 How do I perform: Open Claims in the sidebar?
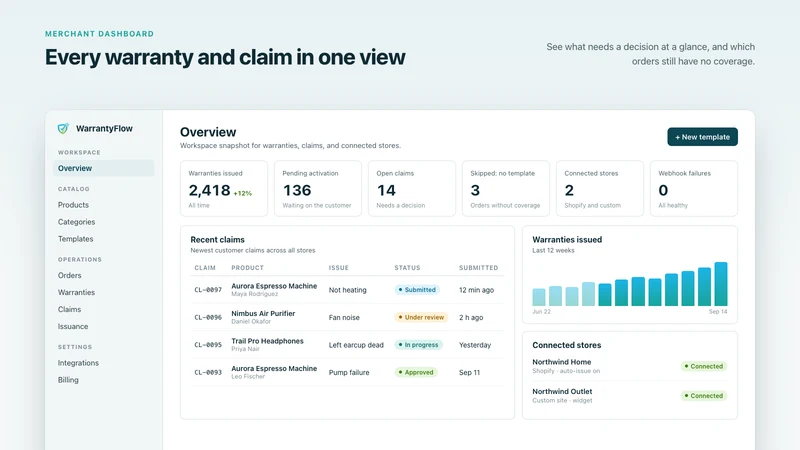[x=69, y=309]
